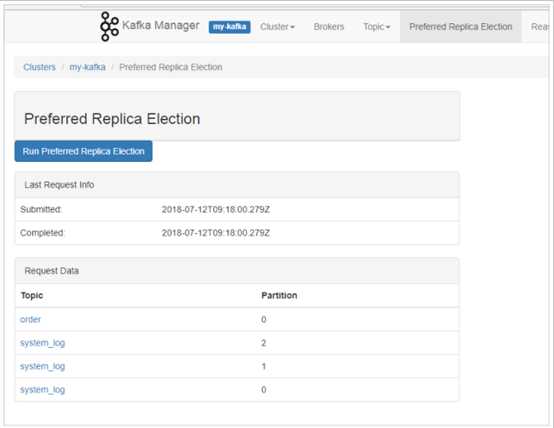Click the Topic column header
The image size is (554, 428).
click(32, 295)
